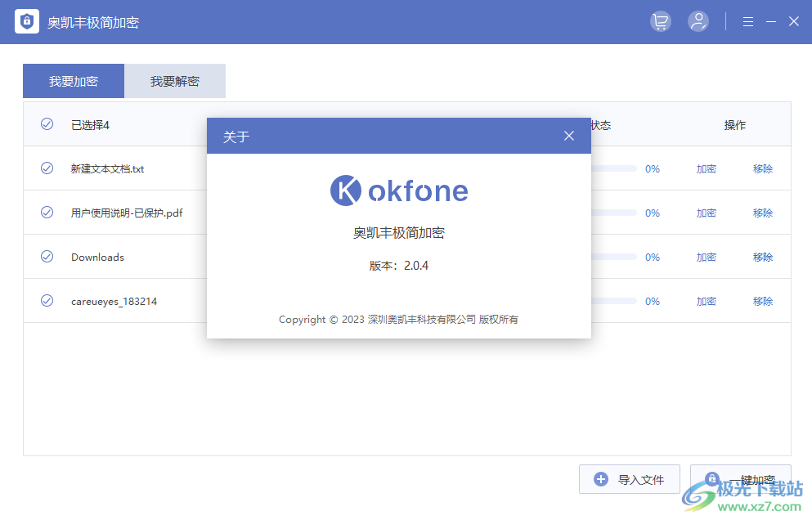Minimize the application window
Viewport: 812px width, 520px height.
pyautogui.click(x=771, y=22)
